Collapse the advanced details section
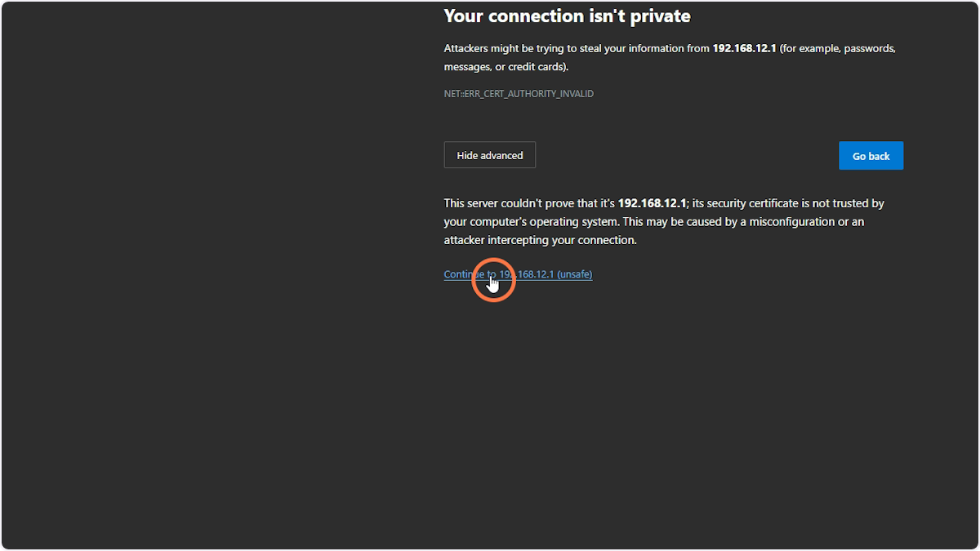Screen dimensions: 980x551 pyautogui.click(x=489, y=154)
